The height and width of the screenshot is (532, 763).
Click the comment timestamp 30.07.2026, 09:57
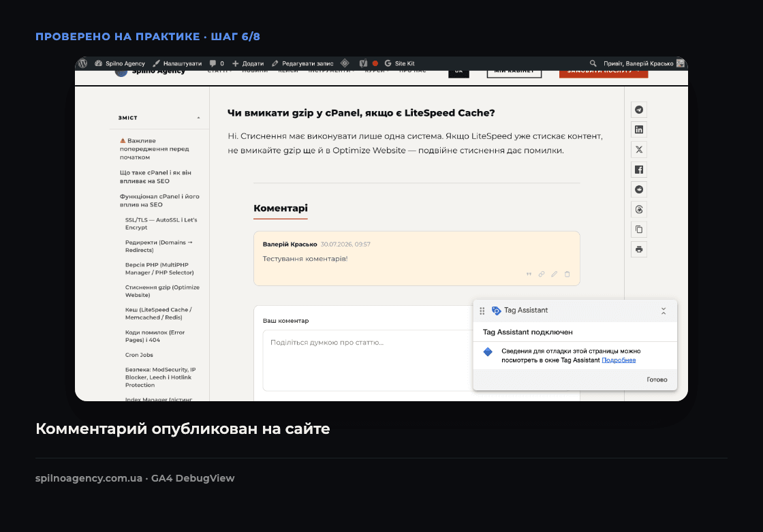[345, 245]
